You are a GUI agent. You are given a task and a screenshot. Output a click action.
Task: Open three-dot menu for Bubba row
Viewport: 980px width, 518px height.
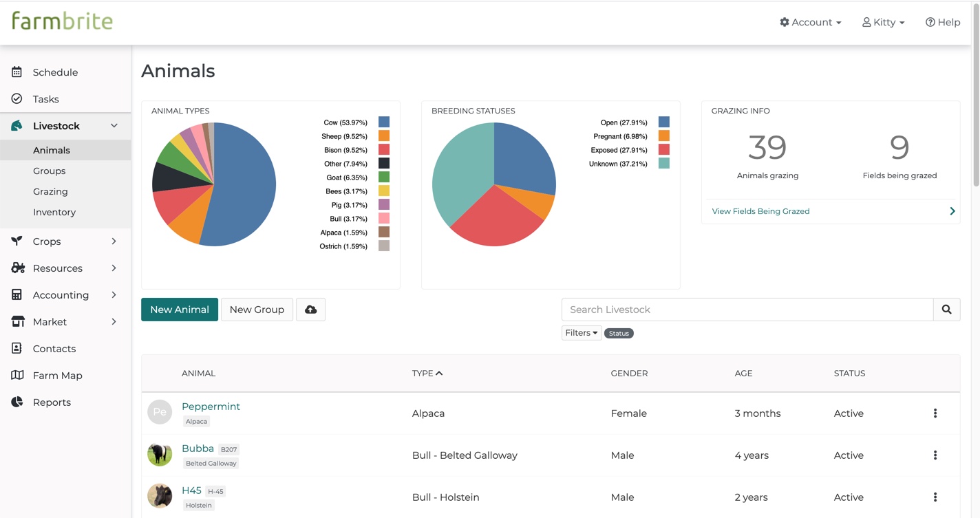935,455
